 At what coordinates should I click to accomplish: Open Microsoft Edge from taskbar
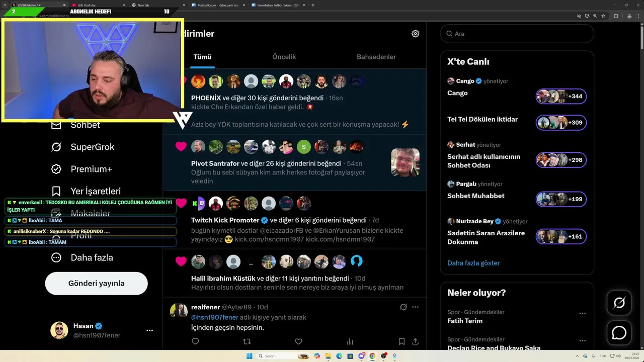coord(339,356)
